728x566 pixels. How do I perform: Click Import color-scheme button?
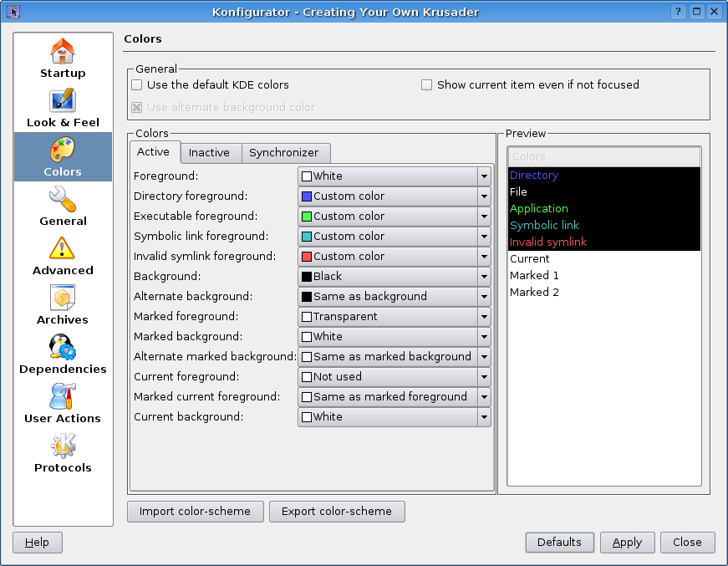point(196,511)
